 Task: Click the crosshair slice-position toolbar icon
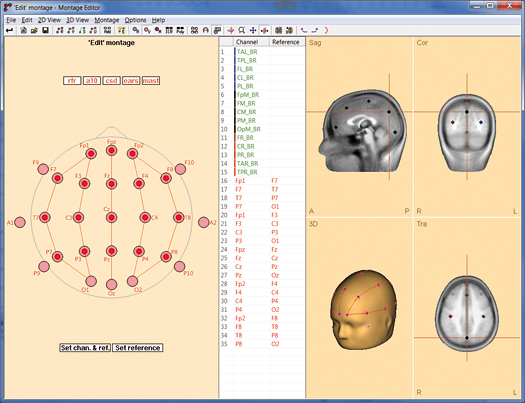264,30
